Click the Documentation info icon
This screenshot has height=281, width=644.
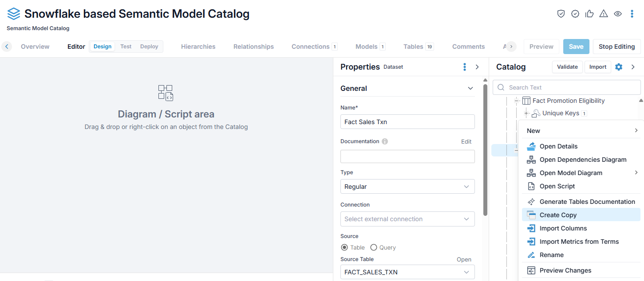point(385,141)
